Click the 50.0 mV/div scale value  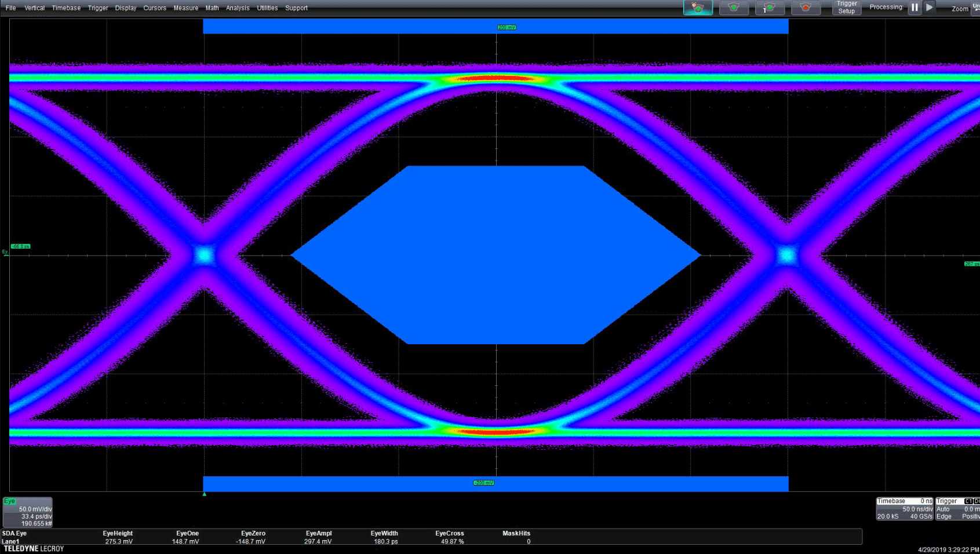35,509
